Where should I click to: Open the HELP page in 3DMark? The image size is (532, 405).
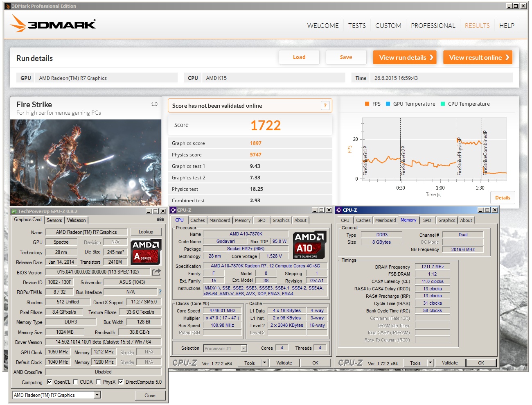tap(507, 26)
